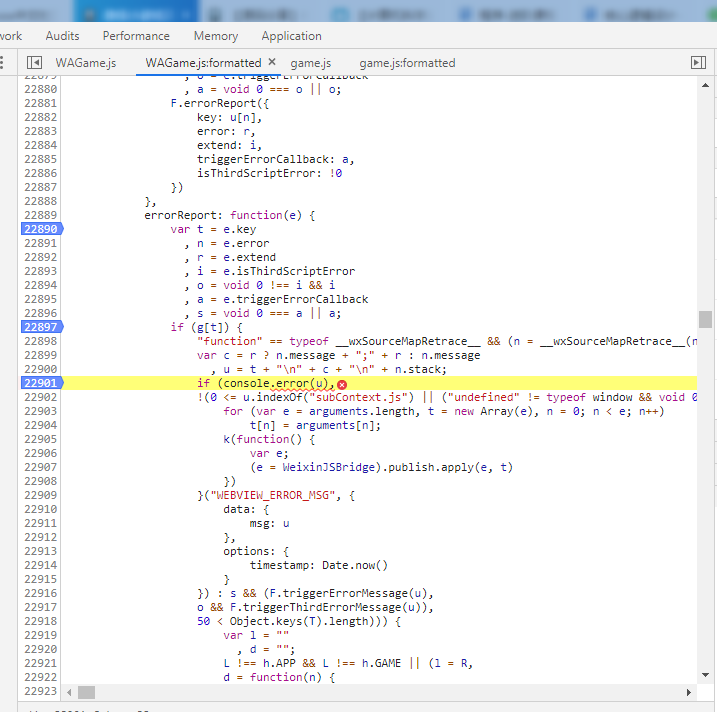Set a breakpoint on line 22918
Screen dimensions: 717x712
click(41, 621)
